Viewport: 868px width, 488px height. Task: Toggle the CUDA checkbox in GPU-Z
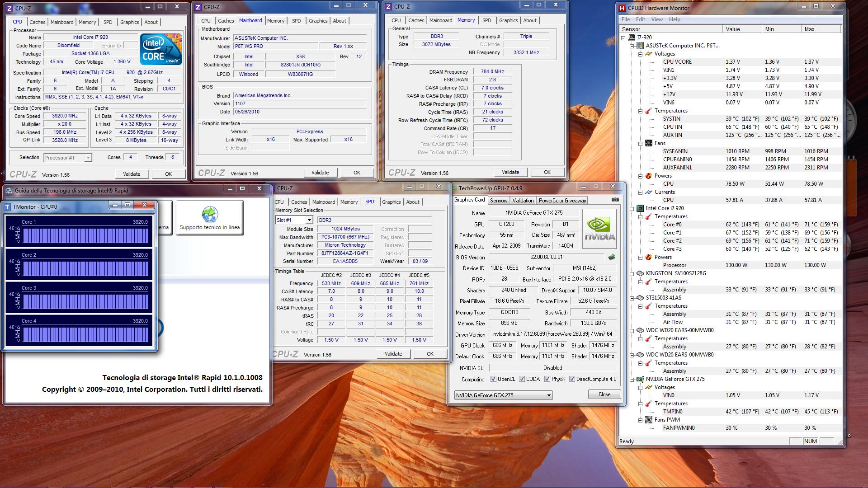[x=522, y=379]
